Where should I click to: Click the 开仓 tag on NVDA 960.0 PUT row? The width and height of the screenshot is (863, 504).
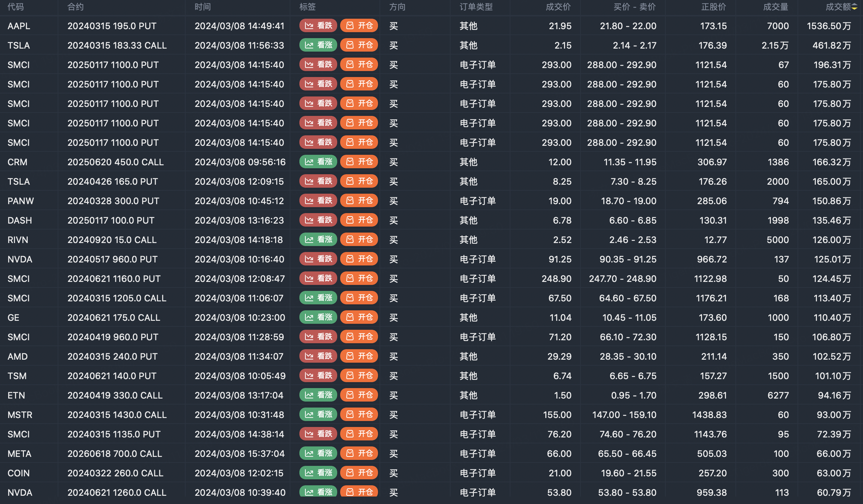(359, 259)
